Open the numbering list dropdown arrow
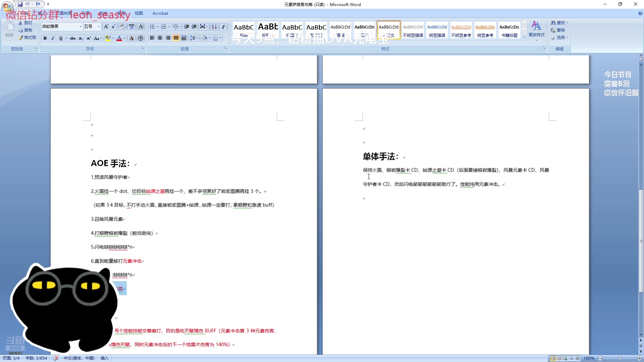This screenshot has height=362, width=644. point(169,26)
